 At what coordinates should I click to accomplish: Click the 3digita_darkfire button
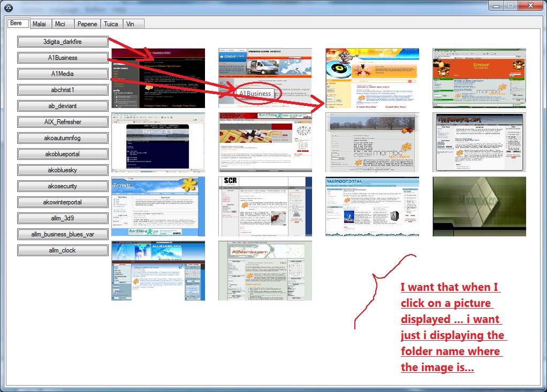tap(63, 42)
